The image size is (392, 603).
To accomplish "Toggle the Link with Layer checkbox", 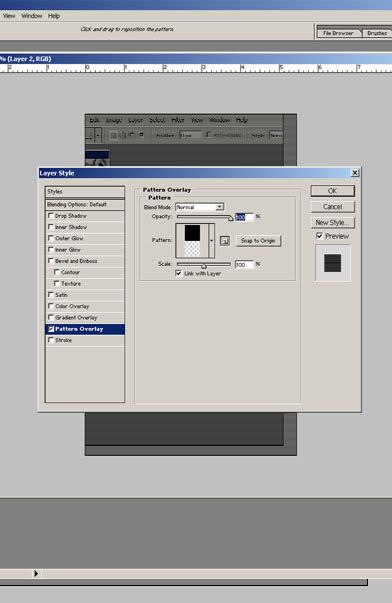I will pos(178,273).
